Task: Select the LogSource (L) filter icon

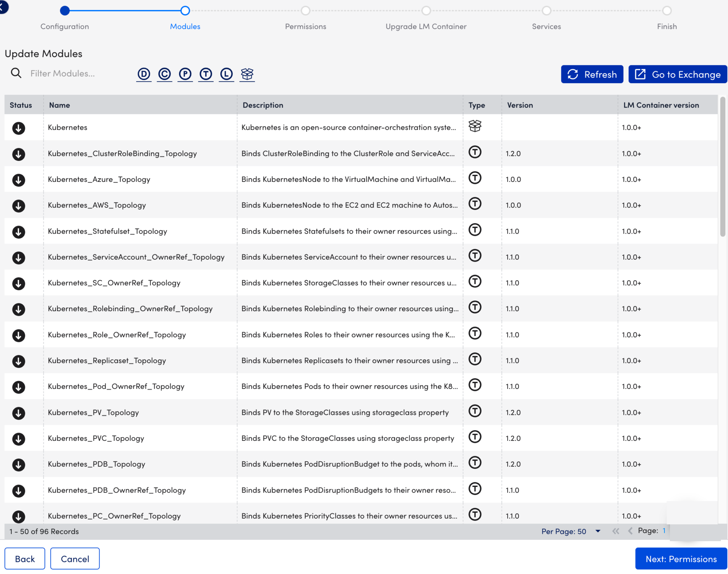Action: (226, 74)
